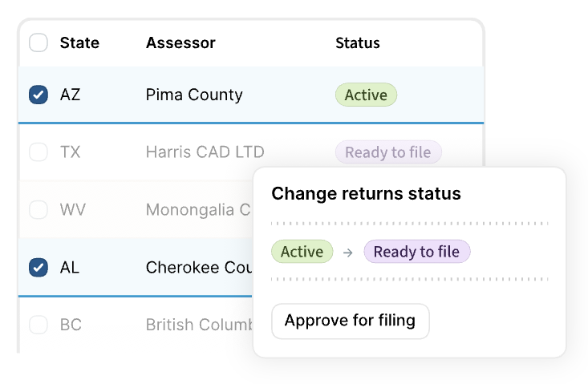Check the TX Harris CAD LTD checkbox
The image size is (588, 384).
coord(39,152)
